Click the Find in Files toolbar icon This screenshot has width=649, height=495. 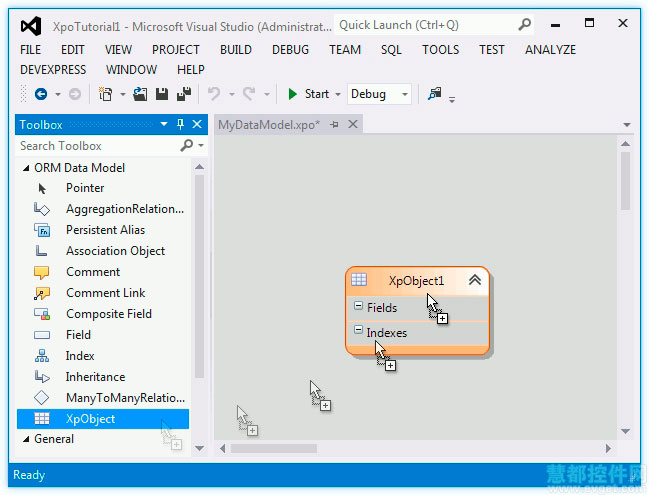(x=435, y=94)
